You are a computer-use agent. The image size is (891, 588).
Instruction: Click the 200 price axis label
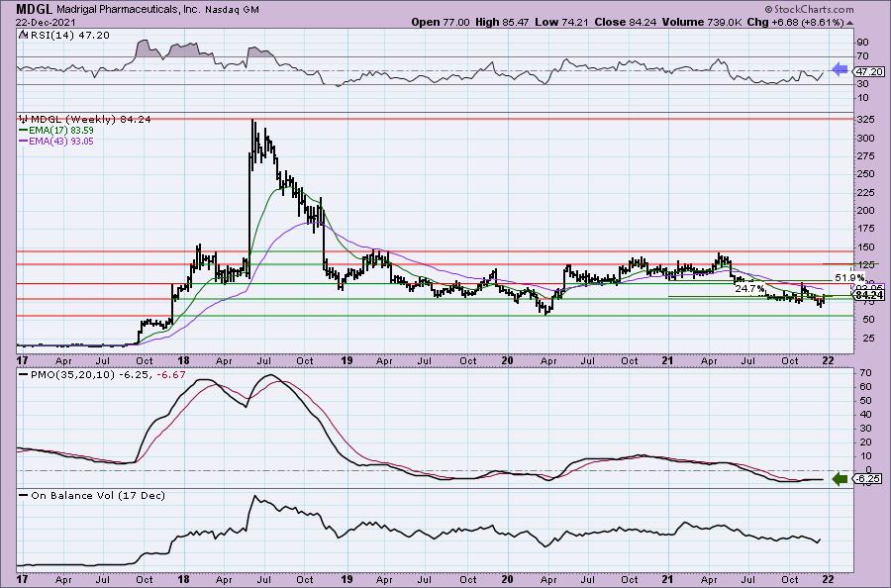[x=866, y=211]
